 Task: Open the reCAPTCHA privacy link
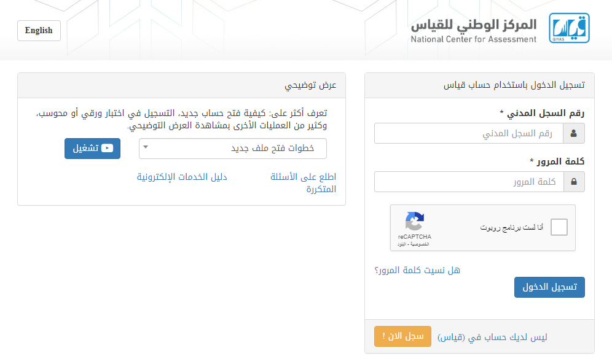click(420, 244)
